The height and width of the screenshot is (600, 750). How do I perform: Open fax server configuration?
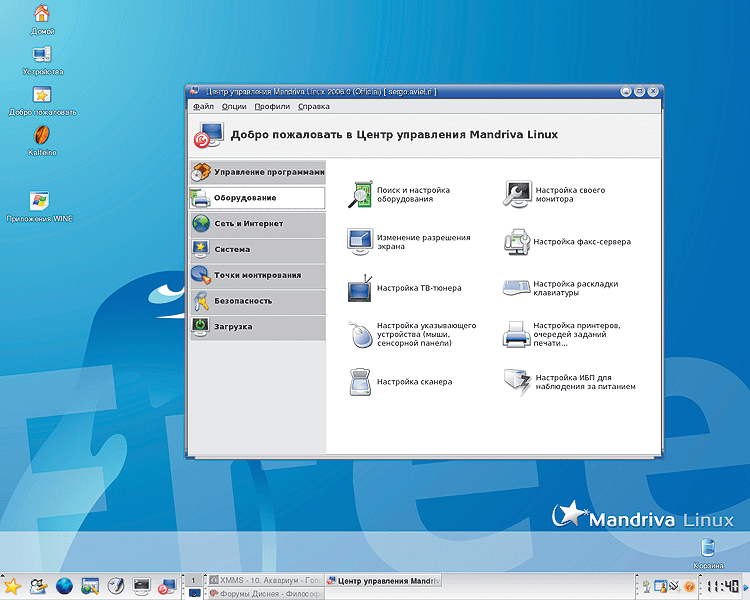tap(567, 242)
